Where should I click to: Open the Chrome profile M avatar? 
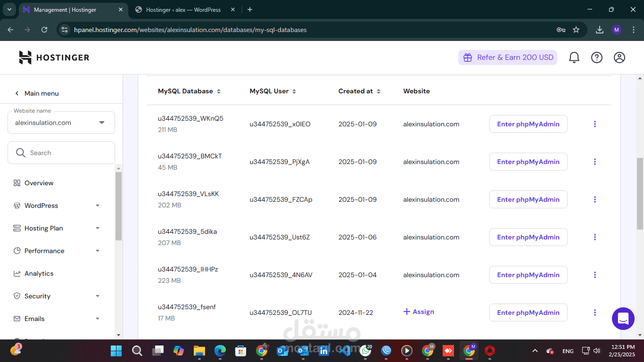(617, 30)
